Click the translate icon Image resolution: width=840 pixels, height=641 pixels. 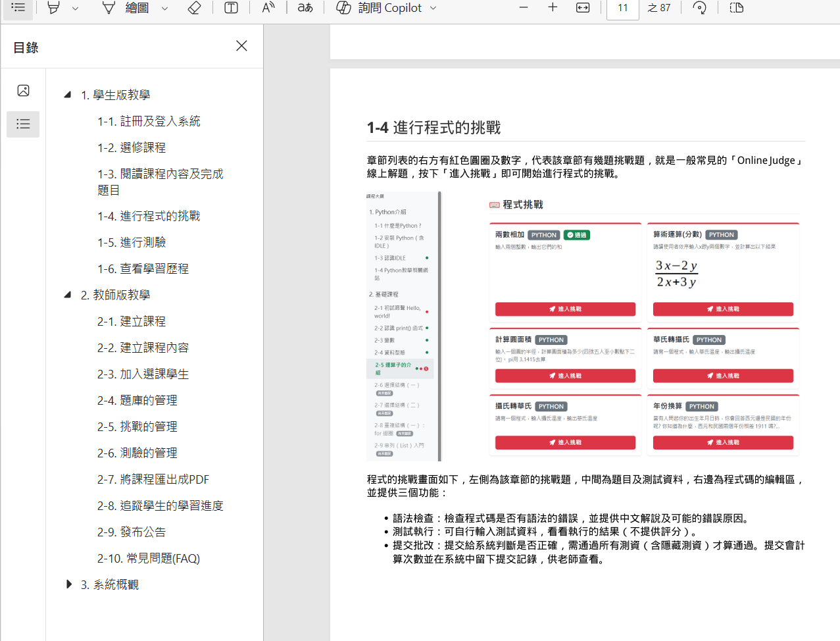[305, 8]
